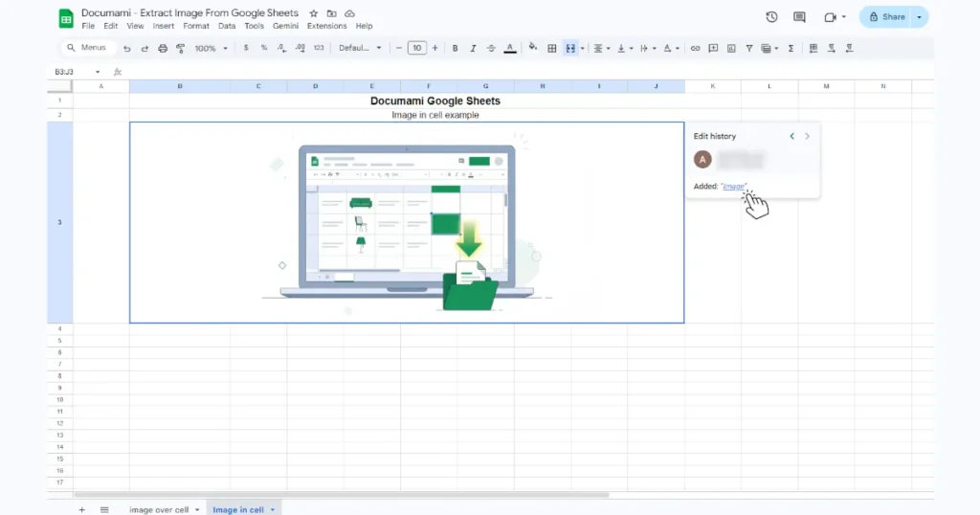Toggle strikethrough formatting
980x515 pixels.
click(x=491, y=48)
